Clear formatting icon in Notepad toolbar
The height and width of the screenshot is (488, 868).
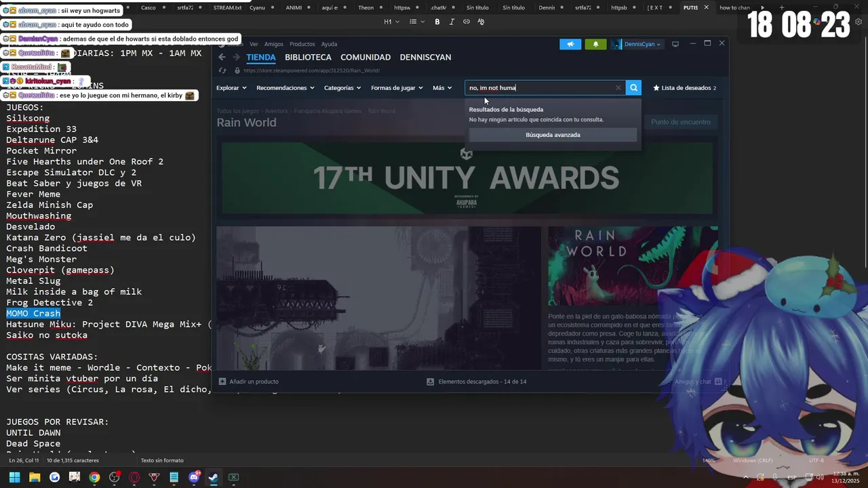(x=481, y=22)
